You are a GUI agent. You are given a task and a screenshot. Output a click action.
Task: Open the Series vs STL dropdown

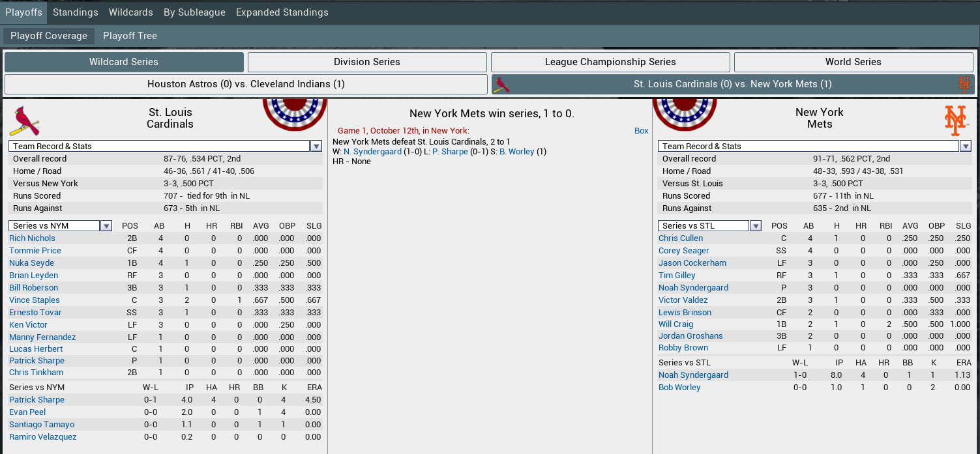point(755,226)
